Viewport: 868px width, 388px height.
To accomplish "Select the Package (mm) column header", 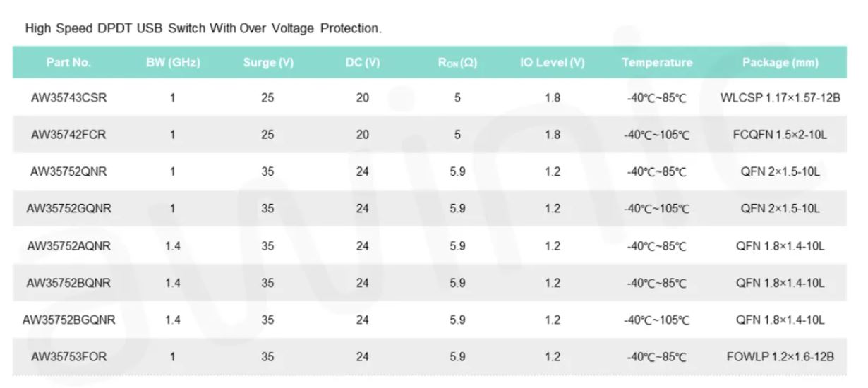I will (x=780, y=62).
